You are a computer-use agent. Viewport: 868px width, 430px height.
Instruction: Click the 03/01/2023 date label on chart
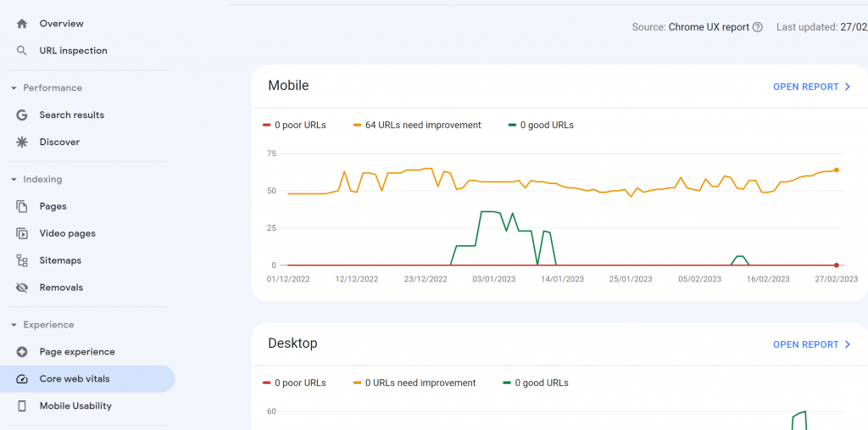[494, 279]
